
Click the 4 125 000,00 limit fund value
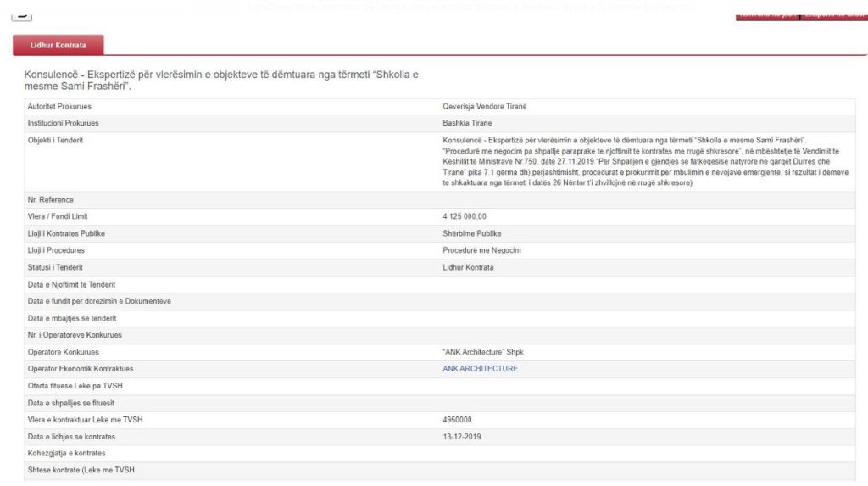pyautogui.click(x=465, y=216)
